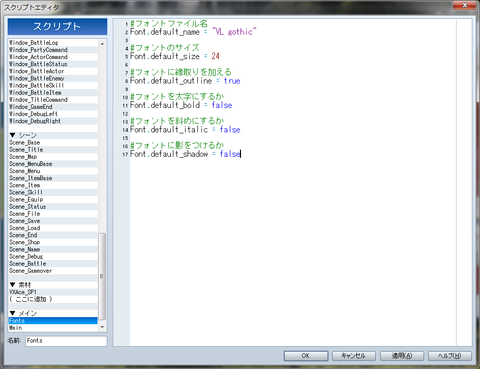Click the ヘルプ(H) help button
The image size is (480, 369).
tap(450, 356)
